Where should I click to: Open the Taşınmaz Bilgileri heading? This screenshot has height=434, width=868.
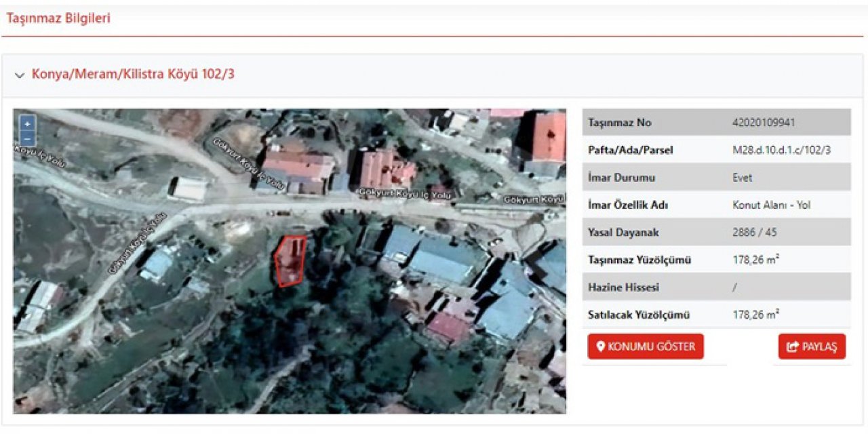58,19
